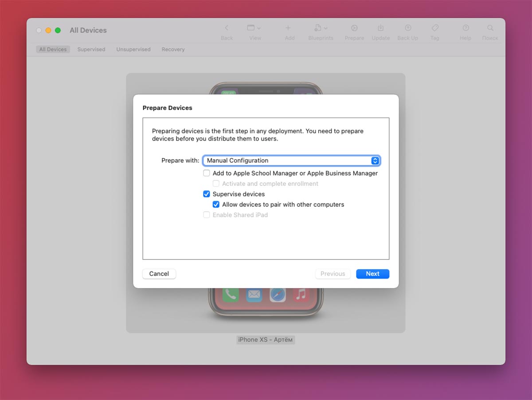Screen dimensions: 532x400
Task: Switch to the Unsupervised tab
Action: [133, 49]
